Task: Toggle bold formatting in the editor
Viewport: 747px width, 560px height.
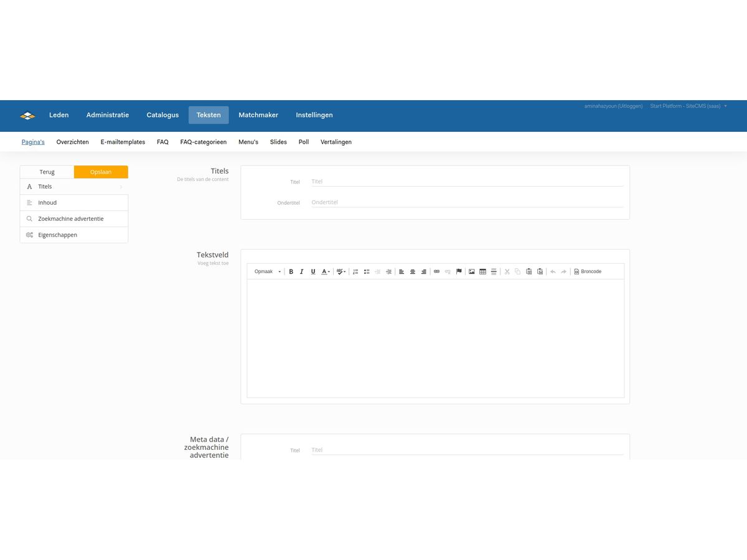Action: click(291, 272)
